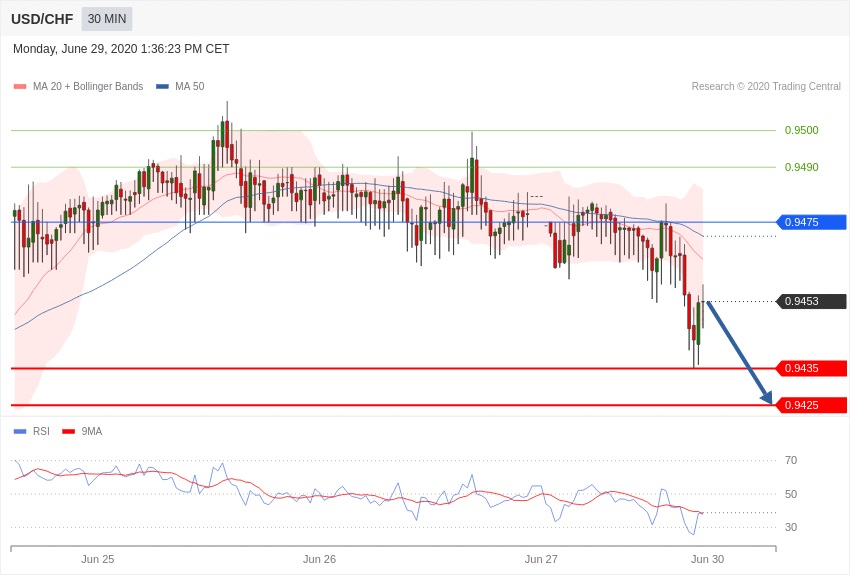Click the blue 0.9475 pivot price tag
The image size is (850, 576).
811,222
